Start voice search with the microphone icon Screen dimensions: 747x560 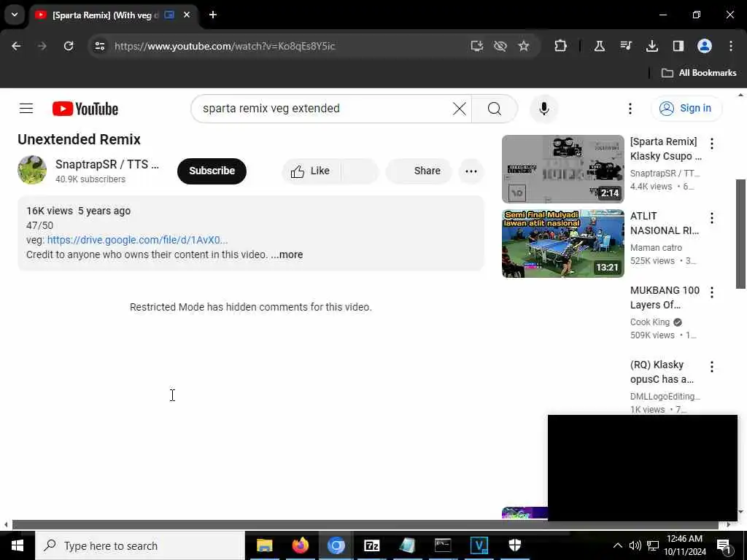(543, 109)
